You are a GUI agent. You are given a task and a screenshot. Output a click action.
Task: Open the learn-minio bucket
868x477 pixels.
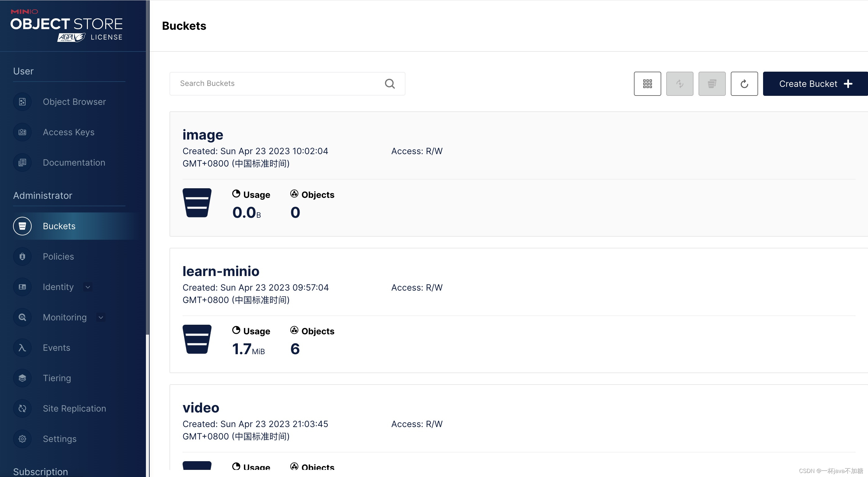click(x=220, y=271)
